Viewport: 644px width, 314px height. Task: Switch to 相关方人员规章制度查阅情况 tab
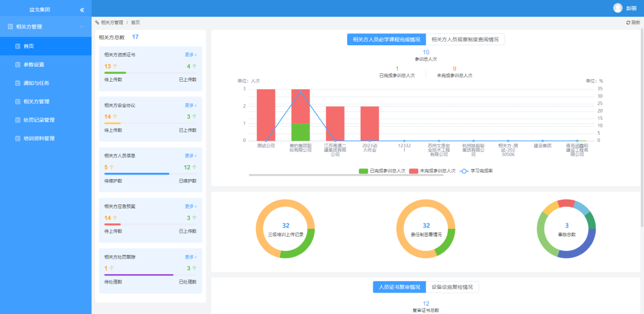click(x=465, y=39)
